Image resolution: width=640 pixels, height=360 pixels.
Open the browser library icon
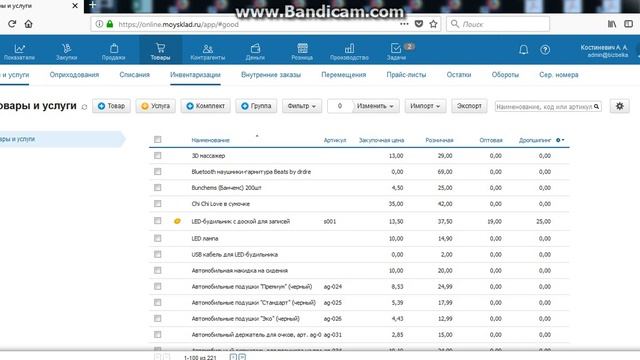coord(611,24)
